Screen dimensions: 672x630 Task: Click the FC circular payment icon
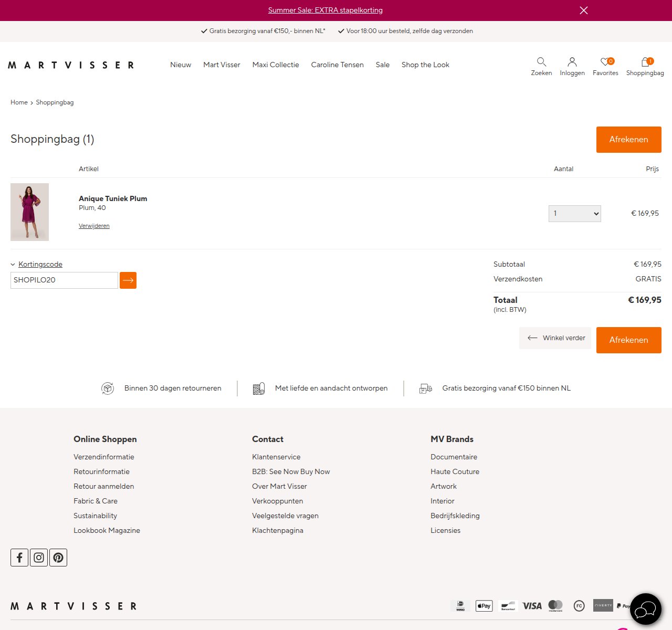pyautogui.click(x=579, y=606)
